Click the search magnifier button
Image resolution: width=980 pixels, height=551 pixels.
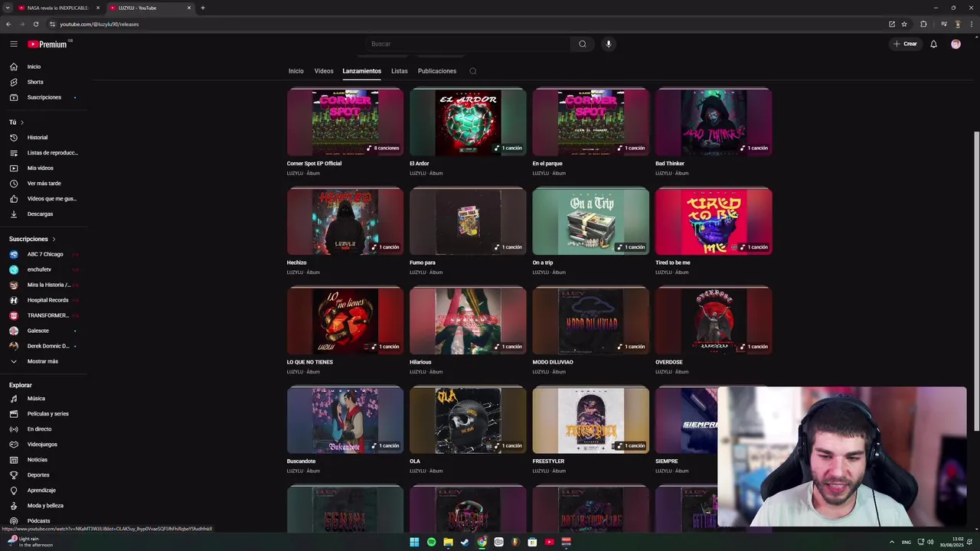click(x=583, y=44)
